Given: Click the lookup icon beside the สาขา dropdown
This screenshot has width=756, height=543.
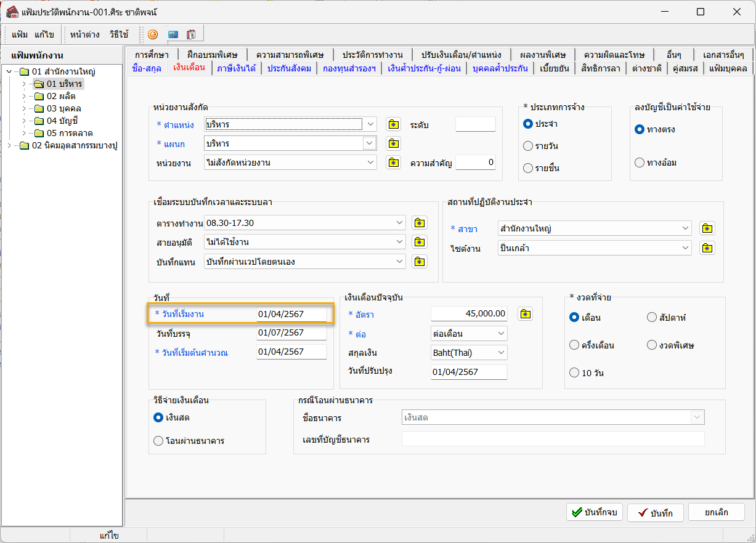Looking at the screenshot, I should click(x=707, y=228).
